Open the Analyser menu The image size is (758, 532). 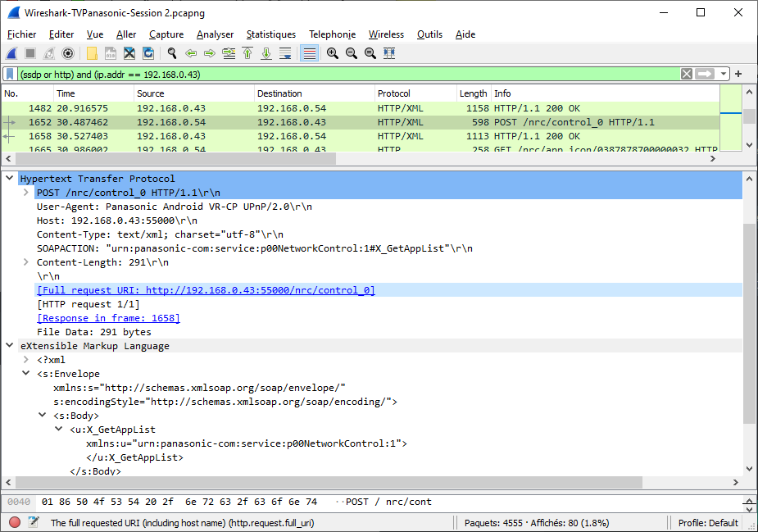pos(216,34)
